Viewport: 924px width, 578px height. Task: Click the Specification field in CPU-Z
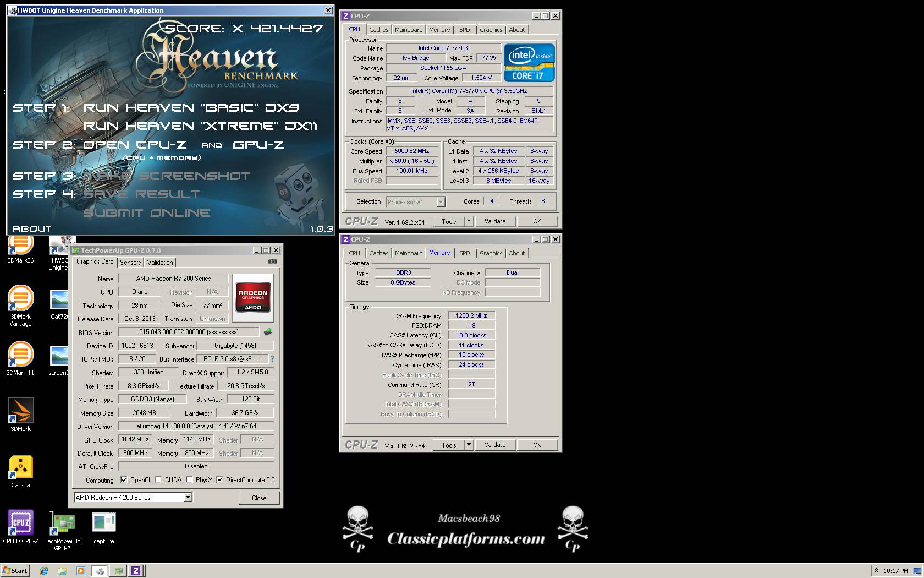(x=469, y=91)
